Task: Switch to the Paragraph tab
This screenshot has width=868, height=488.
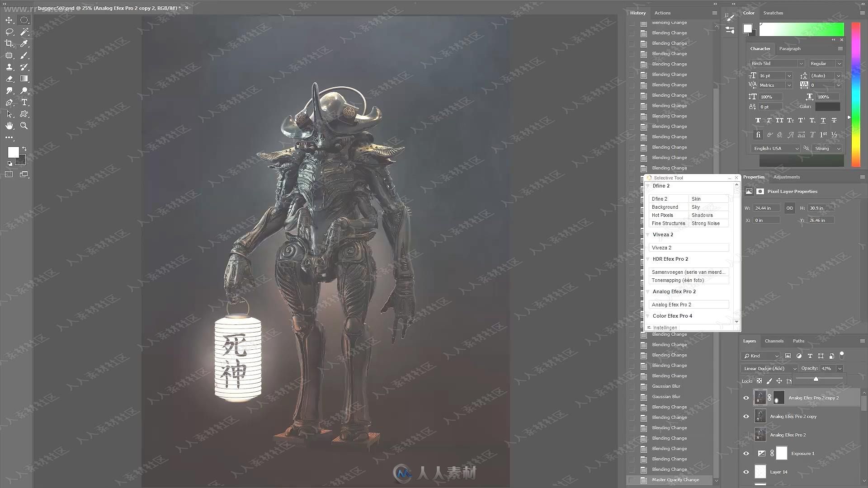Action: point(790,49)
